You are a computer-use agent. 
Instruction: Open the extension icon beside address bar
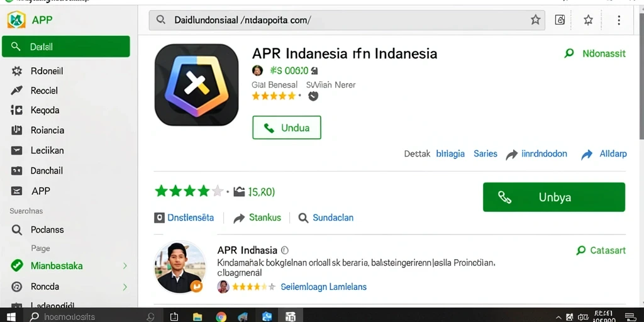(560, 19)
